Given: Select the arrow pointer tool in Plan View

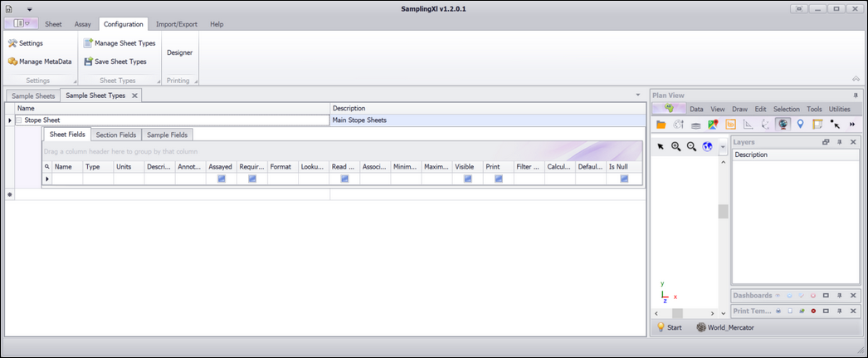Looking at the screenshot, I should coord(661,146).
